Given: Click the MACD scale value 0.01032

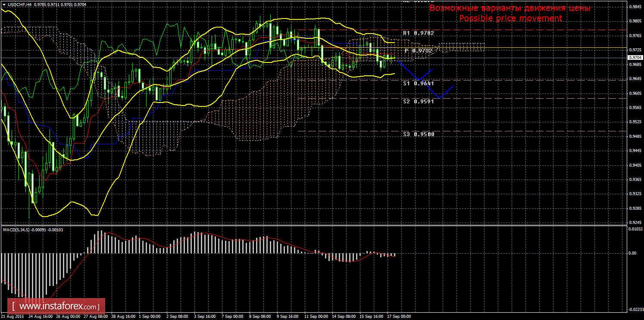Looking at the screenshot, I should [635, 229].
